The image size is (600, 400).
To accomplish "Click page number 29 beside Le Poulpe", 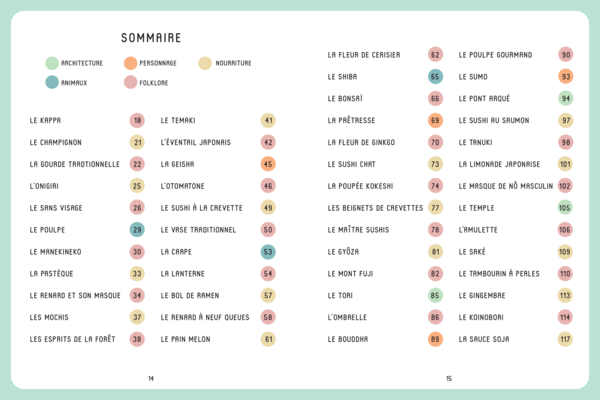I will (137, 230).
